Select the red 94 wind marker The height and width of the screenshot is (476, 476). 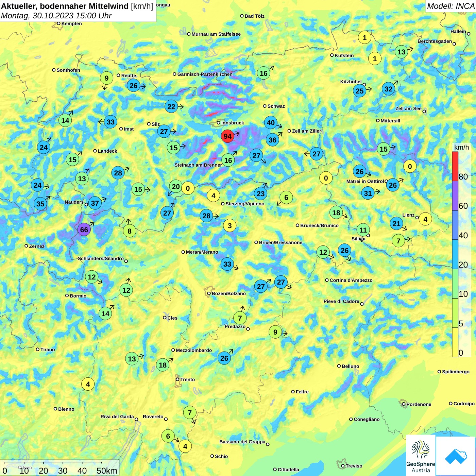point(227,136)
